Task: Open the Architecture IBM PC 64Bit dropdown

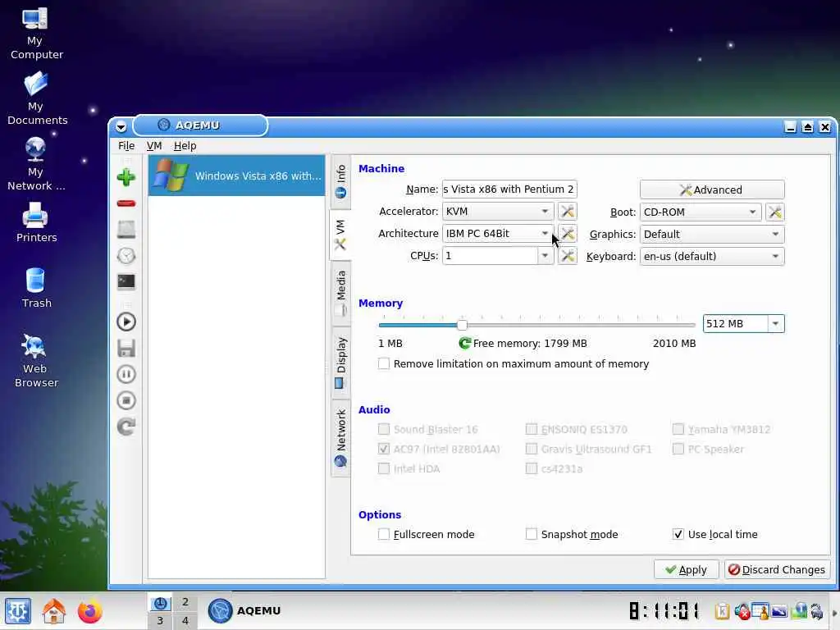Action: [x=498, y=234]
